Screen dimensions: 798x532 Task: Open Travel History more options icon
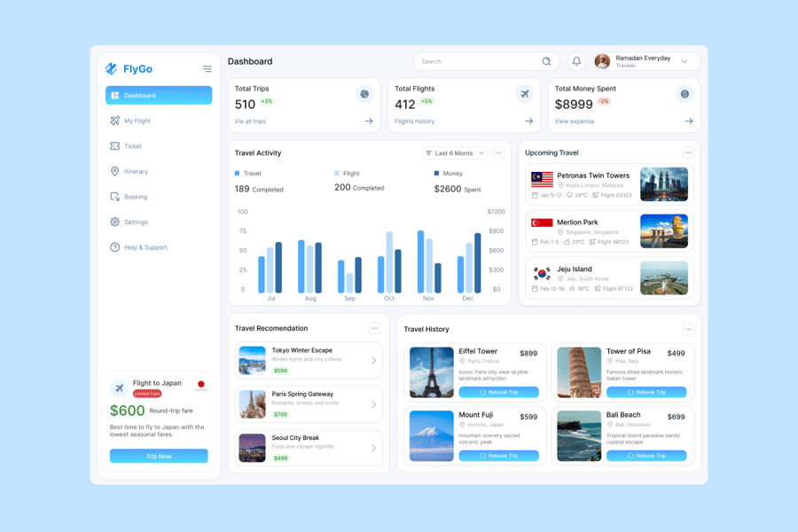coord(687,329)
